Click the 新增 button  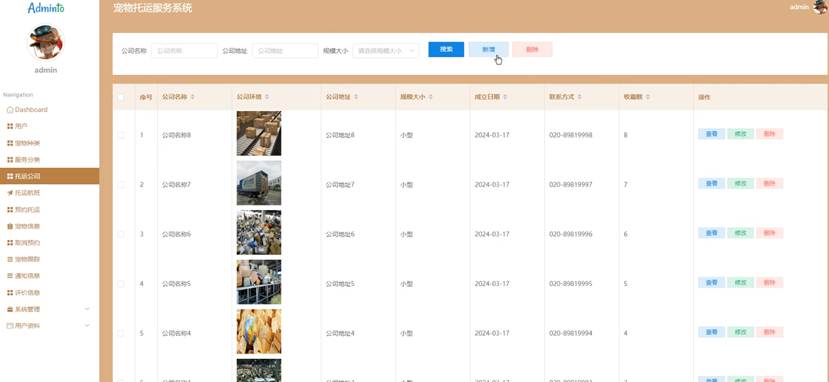coord(489,49)
